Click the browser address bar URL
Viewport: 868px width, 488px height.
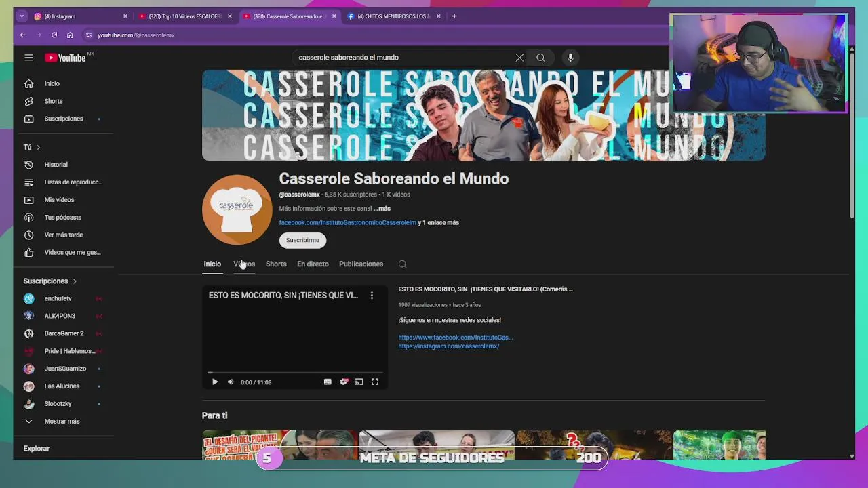coord(136,35)
